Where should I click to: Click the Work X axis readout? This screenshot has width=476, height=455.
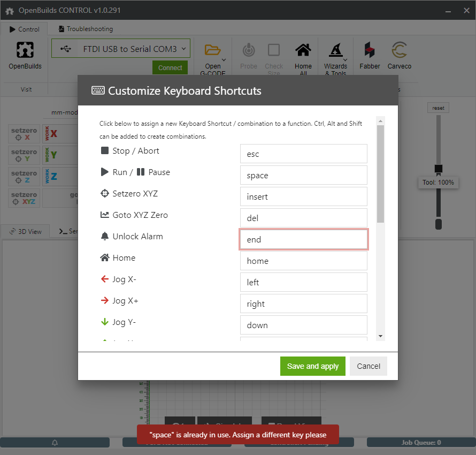(60, 134)
